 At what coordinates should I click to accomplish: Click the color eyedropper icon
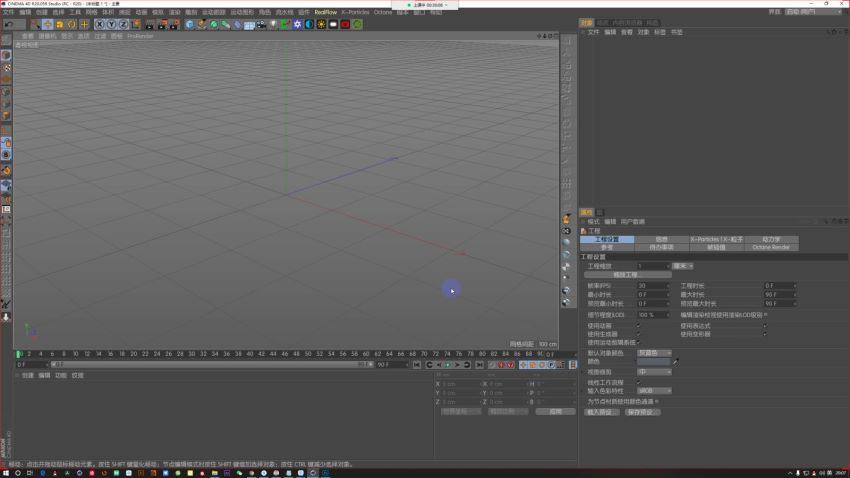tap(676, 361)
